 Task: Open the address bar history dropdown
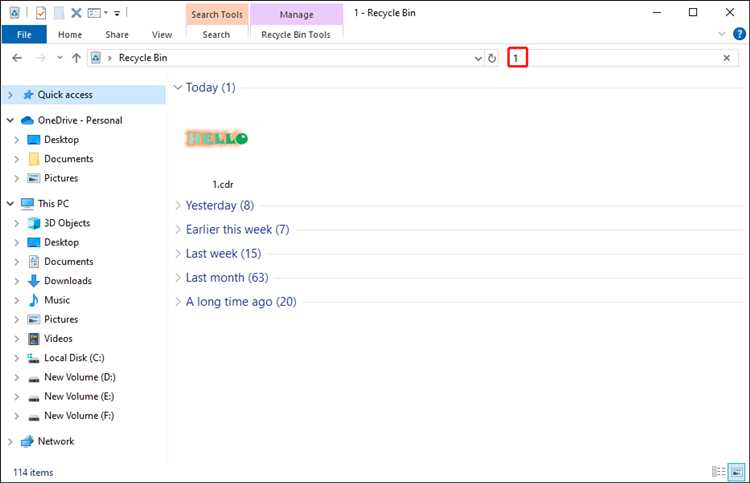click(x=477, y=58)
